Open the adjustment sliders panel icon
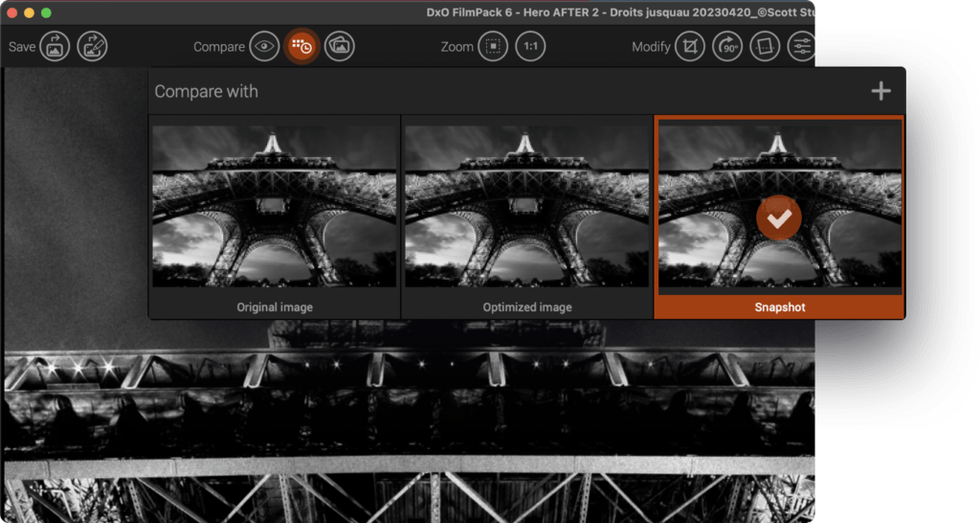980x523 pixels. (x=801, y=46)
